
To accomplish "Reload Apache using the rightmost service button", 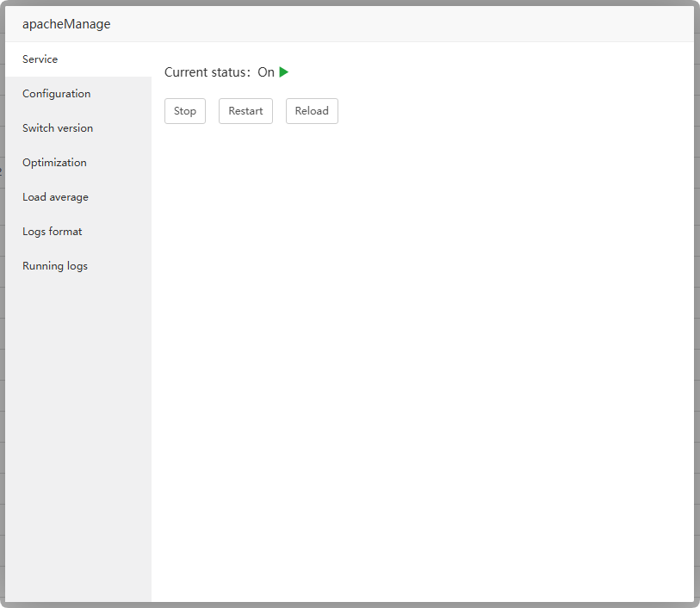I will coord(312,111).
